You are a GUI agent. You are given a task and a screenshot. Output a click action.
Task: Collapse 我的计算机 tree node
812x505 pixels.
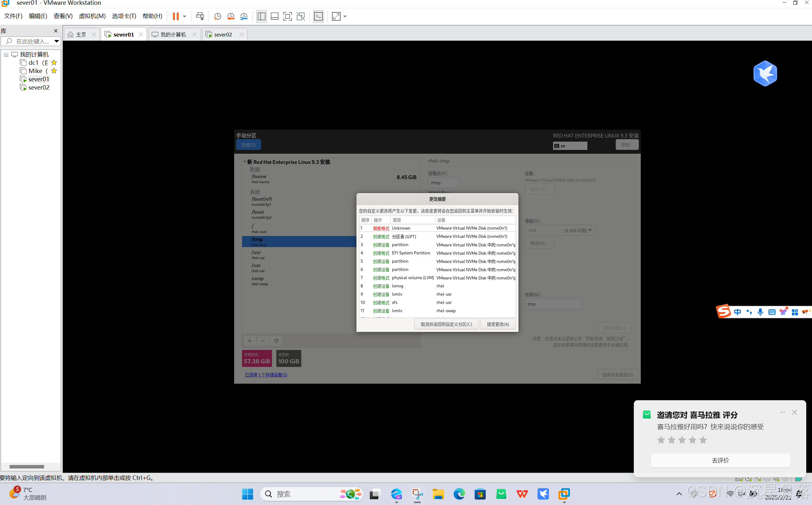point(6,54)
